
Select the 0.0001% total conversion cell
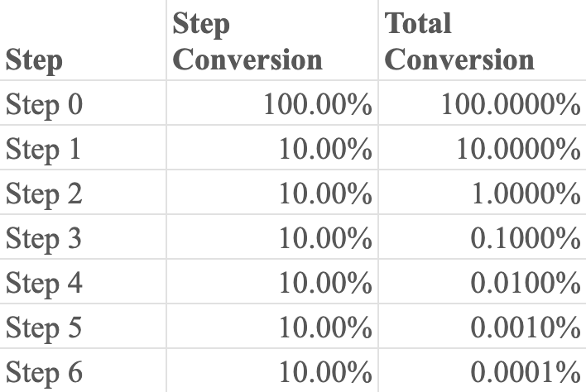[x=525, y=373]
